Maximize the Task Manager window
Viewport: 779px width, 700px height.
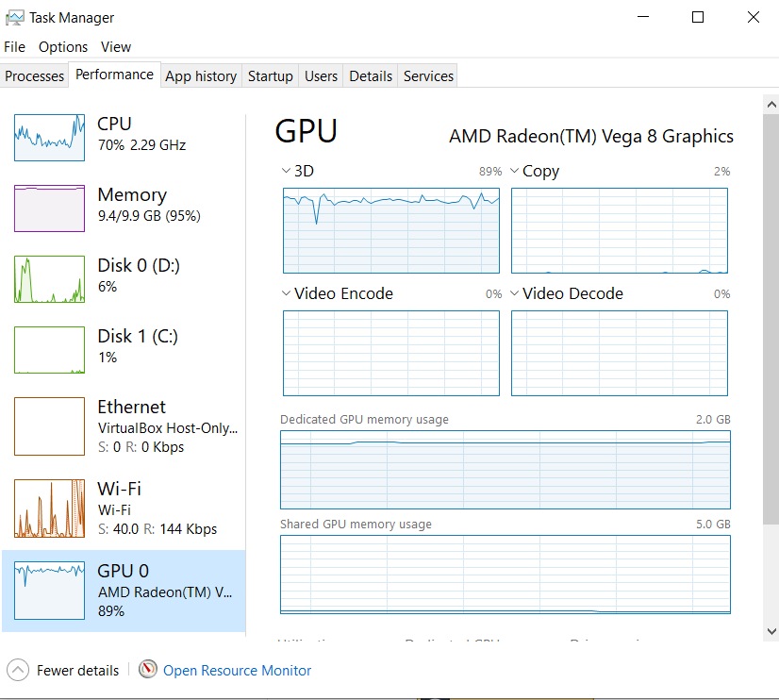[x=698, y=17]
